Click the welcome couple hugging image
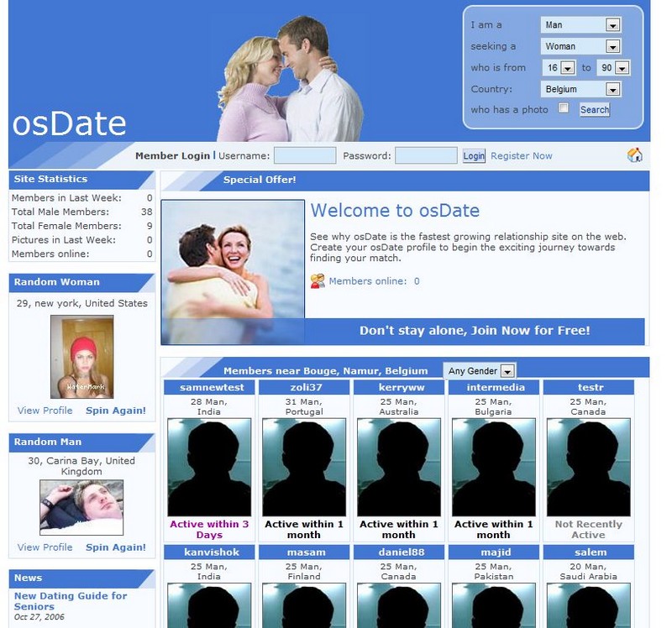The height and width of the screenshot is (628, 672). (x=233, y=273)
